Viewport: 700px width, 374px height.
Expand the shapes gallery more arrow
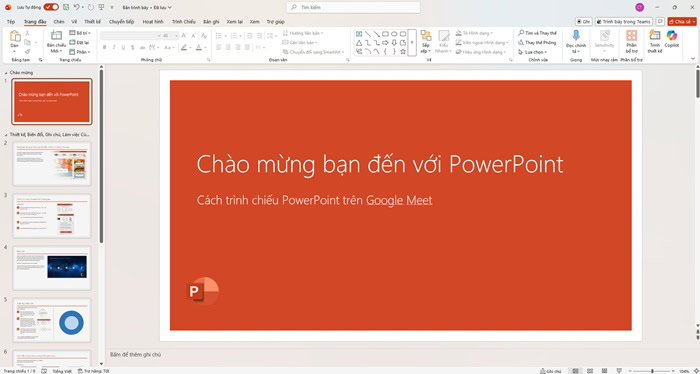click(412, 43)
